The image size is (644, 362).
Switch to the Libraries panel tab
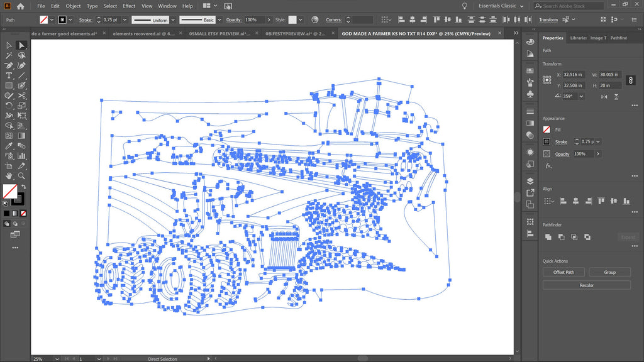point(579,38)
